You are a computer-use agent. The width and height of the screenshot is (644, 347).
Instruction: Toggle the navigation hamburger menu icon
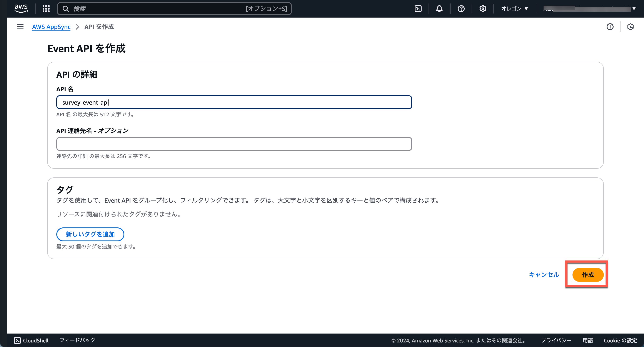pyautogui.click(x=20, y=27)
